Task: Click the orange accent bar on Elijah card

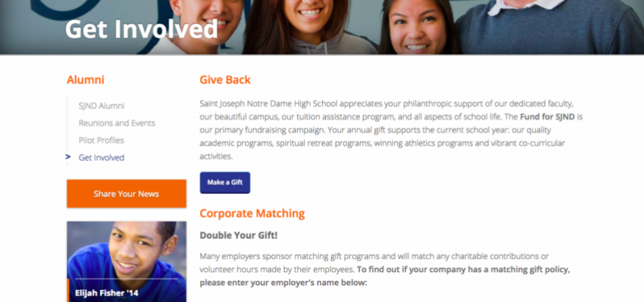Action: click(x=68, y=290)
